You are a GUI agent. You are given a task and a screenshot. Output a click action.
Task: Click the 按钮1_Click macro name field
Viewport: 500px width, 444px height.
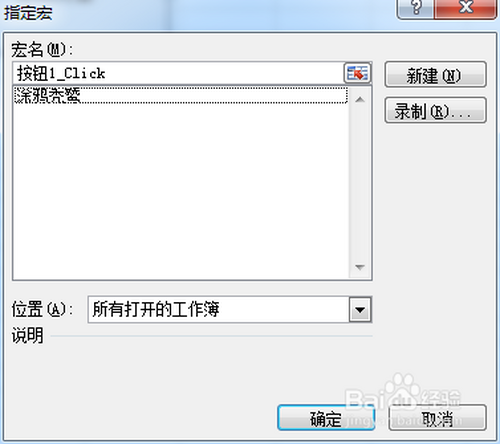[x=179, y=73]
